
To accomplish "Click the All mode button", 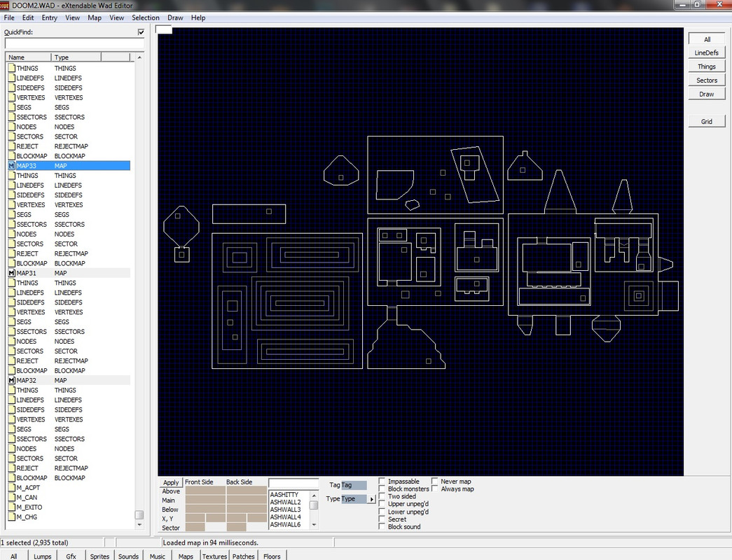I will coord(707,39).
